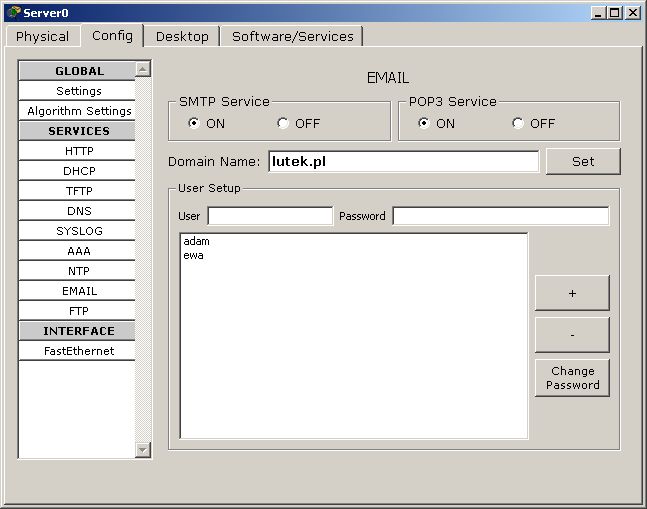This screenshot has width=647, height=509.
Task: Enable POP3 Service ON radio
Action: pyautogui.click(x=424, y=123)
